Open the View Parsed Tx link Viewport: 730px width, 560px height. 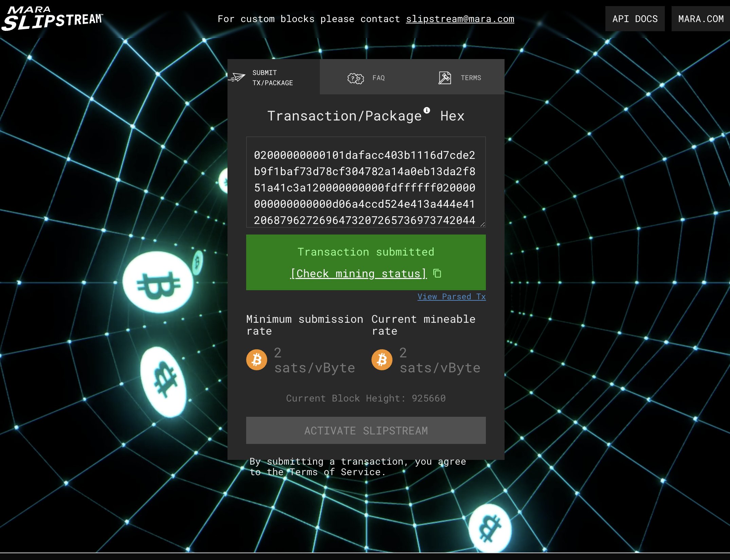451,297
